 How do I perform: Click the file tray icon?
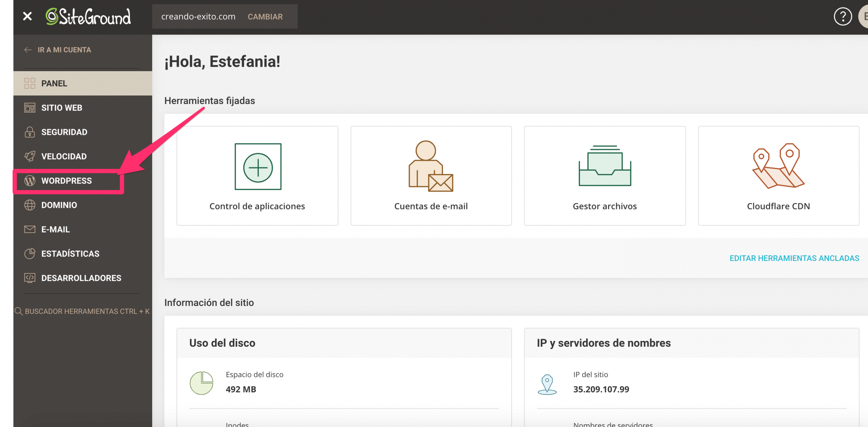pos(605,166)
